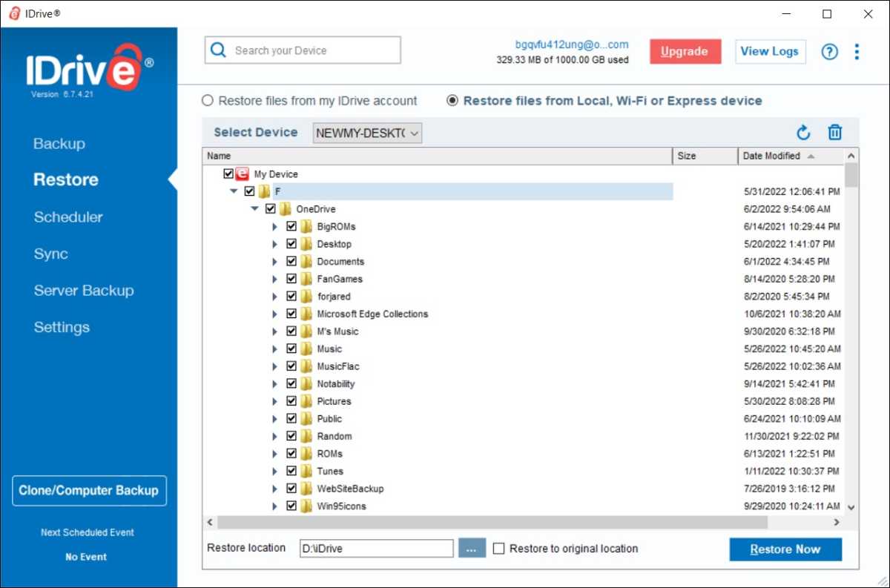Click the My Device IDrive icon
This screenshot has width=890, height=588.
[242, 174]
